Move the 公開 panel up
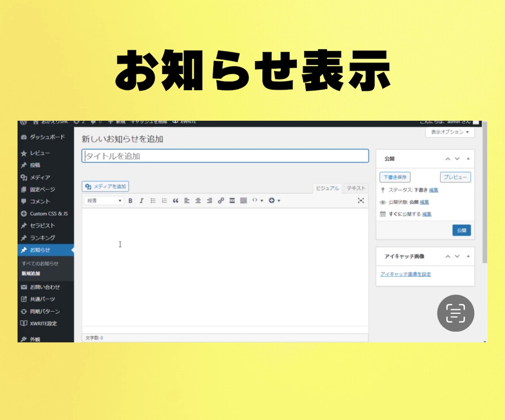 [448, 159]
